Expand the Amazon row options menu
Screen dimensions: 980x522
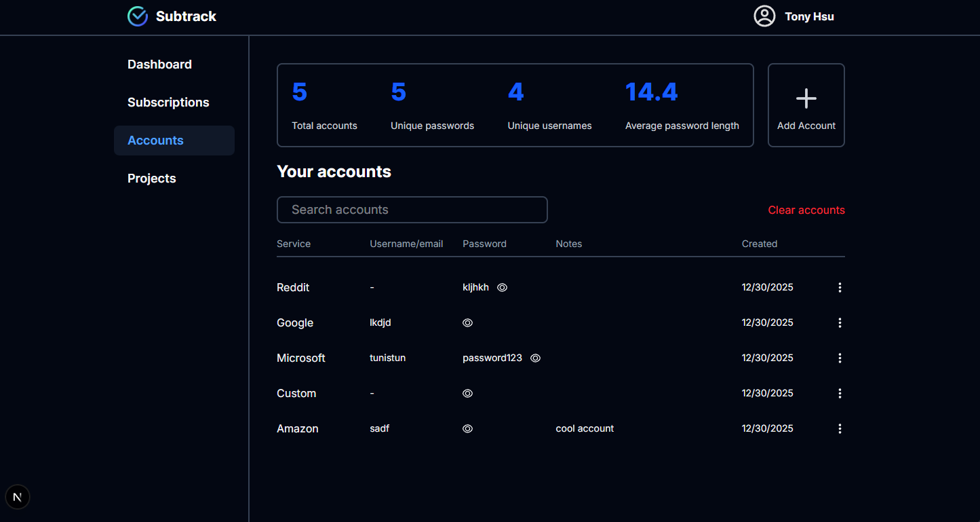tap(840, 429)
